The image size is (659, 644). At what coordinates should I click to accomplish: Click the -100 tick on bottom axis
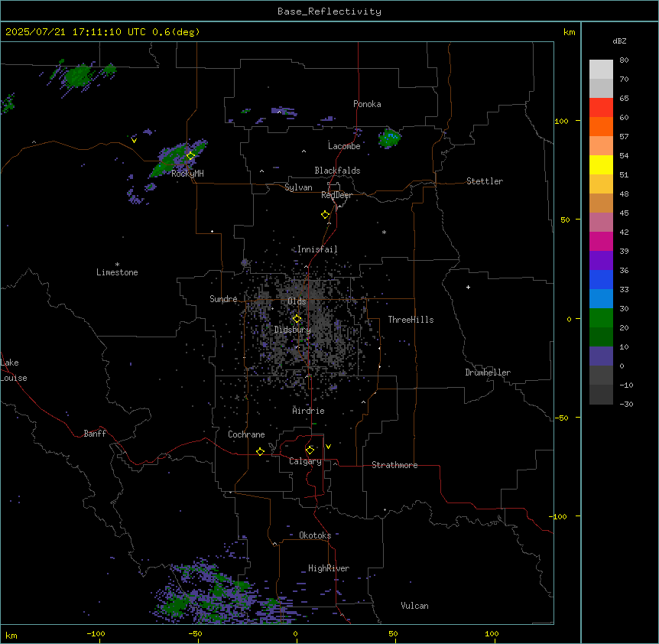pos(96,633)
